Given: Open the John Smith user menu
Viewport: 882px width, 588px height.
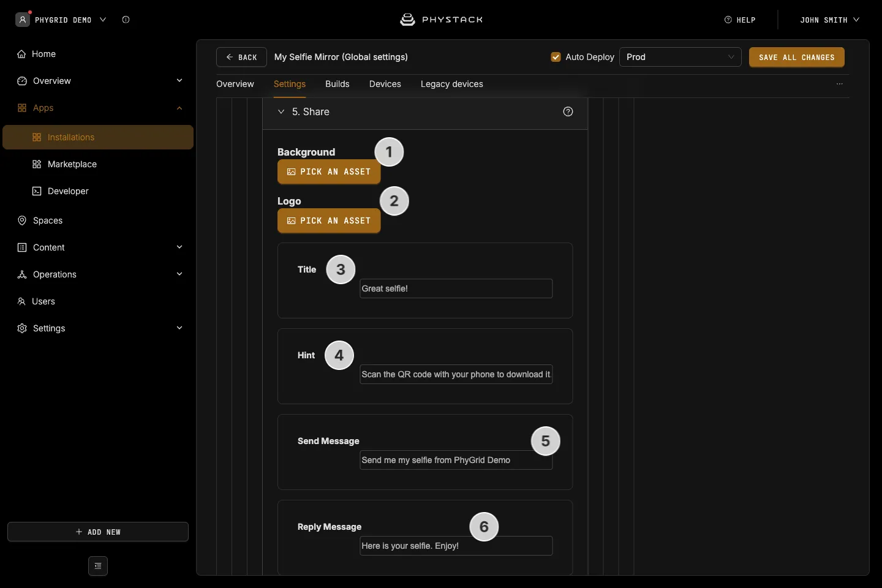Looking at the screenshot, I should coord(829,20).
